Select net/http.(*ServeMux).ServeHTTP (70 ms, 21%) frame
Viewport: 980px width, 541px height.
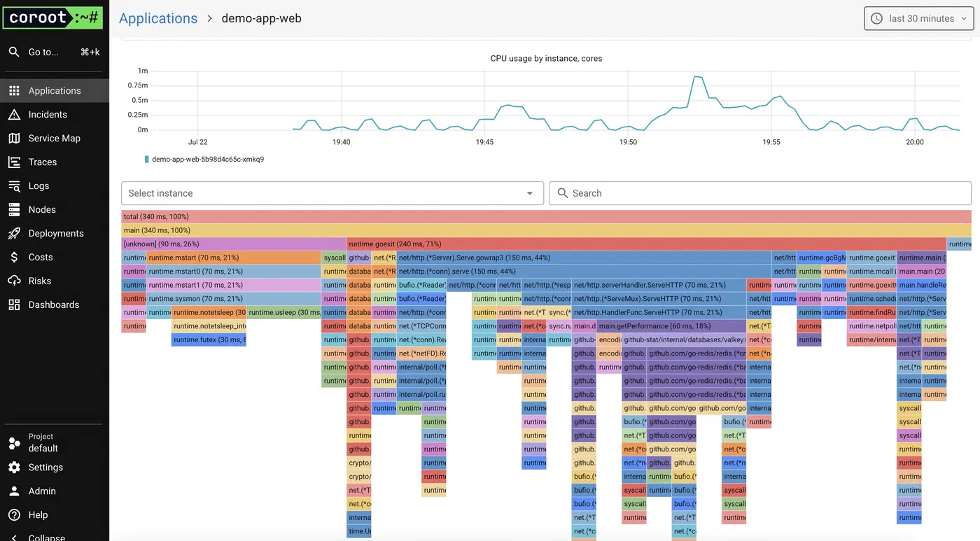[659, 299]
